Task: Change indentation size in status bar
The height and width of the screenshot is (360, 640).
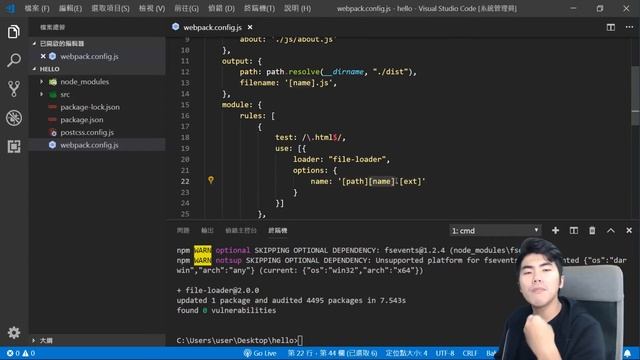Action: (x=407, y=353)
